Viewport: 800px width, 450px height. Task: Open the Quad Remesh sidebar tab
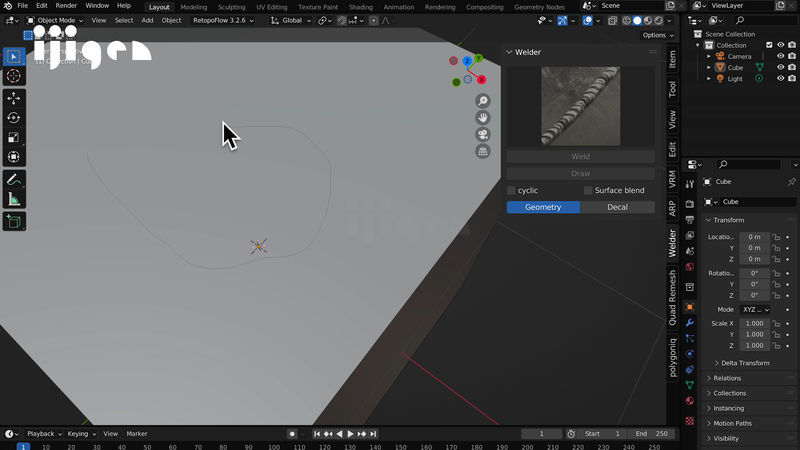[x=672, y=297]
